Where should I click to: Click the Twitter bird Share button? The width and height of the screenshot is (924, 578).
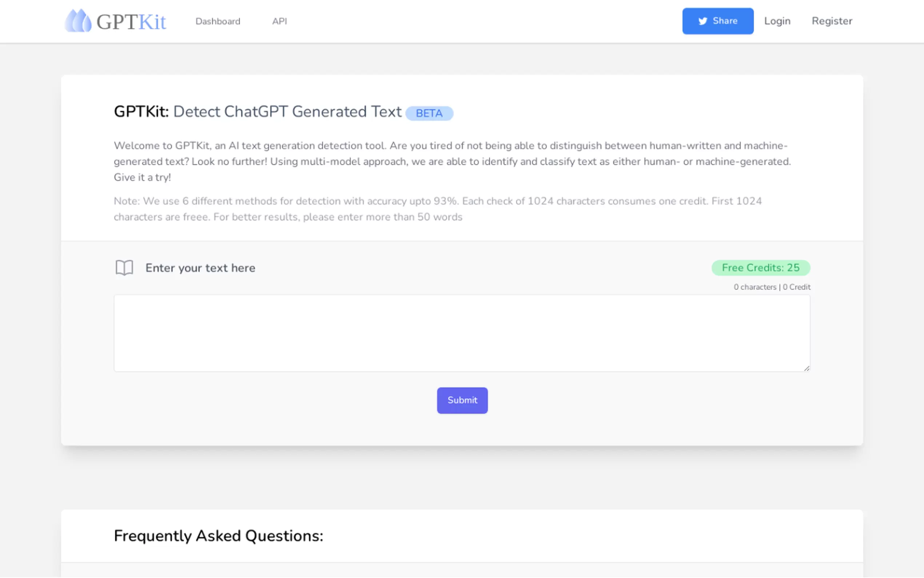[717, 21]
